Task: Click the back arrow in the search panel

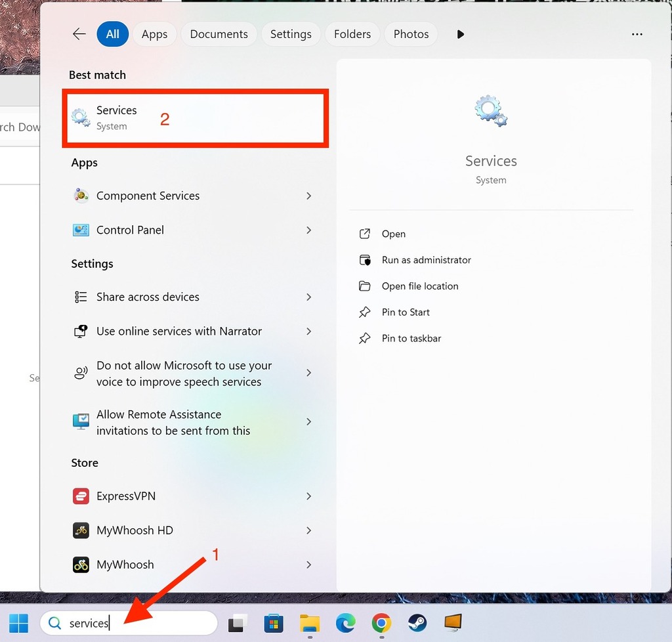Action: tap(79, 33)
